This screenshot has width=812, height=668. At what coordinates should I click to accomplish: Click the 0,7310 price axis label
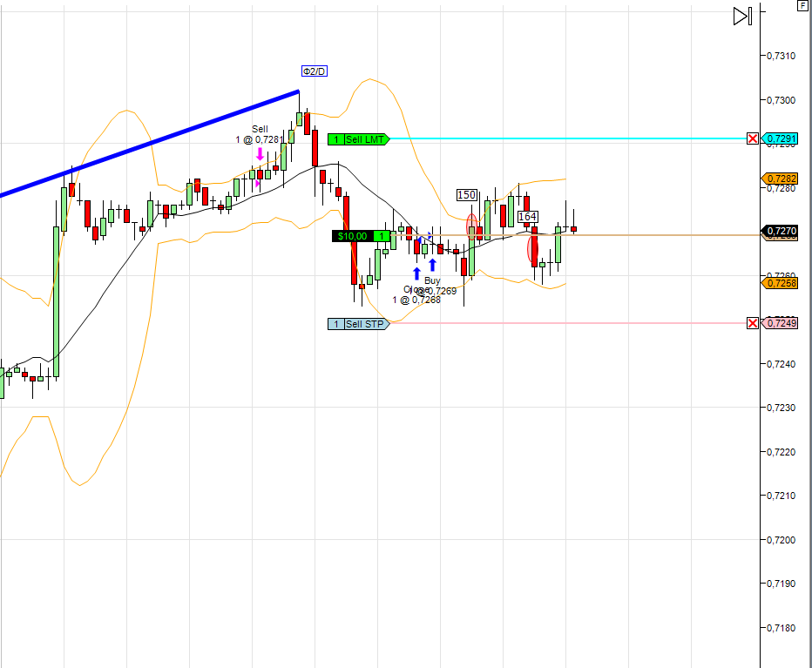click(x=781, y=56)
